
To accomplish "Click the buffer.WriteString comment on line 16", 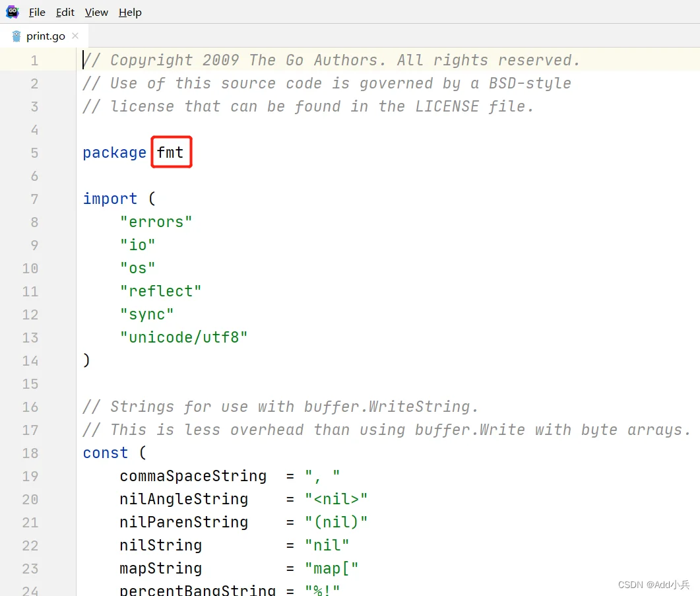I will [281, 407].
